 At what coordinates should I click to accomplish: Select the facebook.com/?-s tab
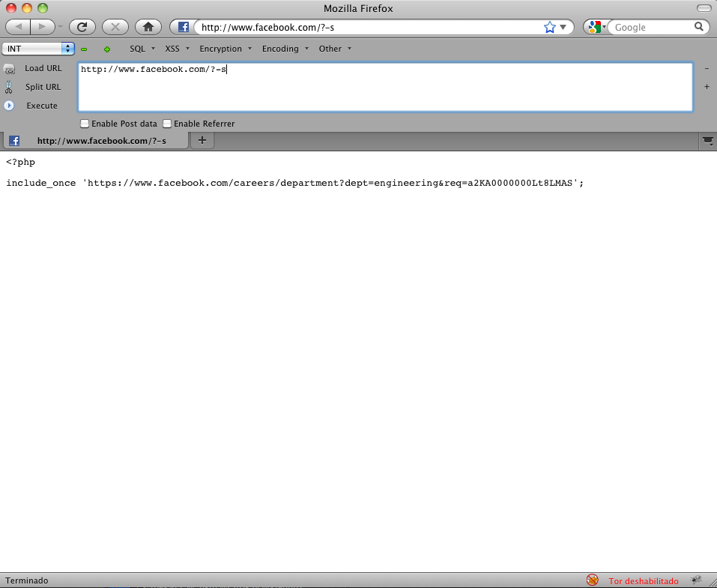[96, 141]
